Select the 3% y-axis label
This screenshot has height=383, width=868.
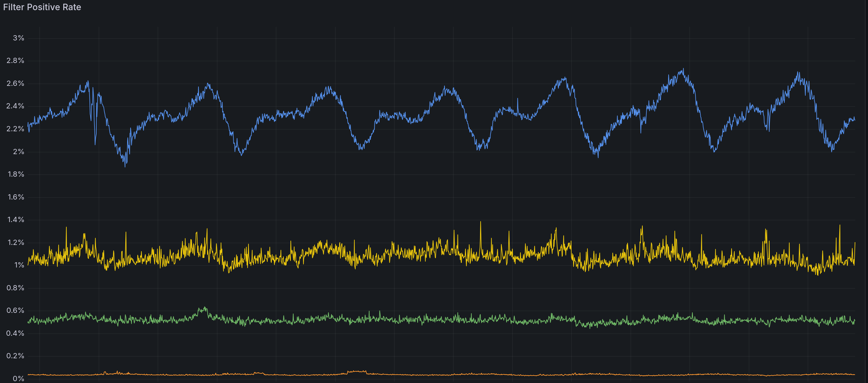click(x=19, y=38)
